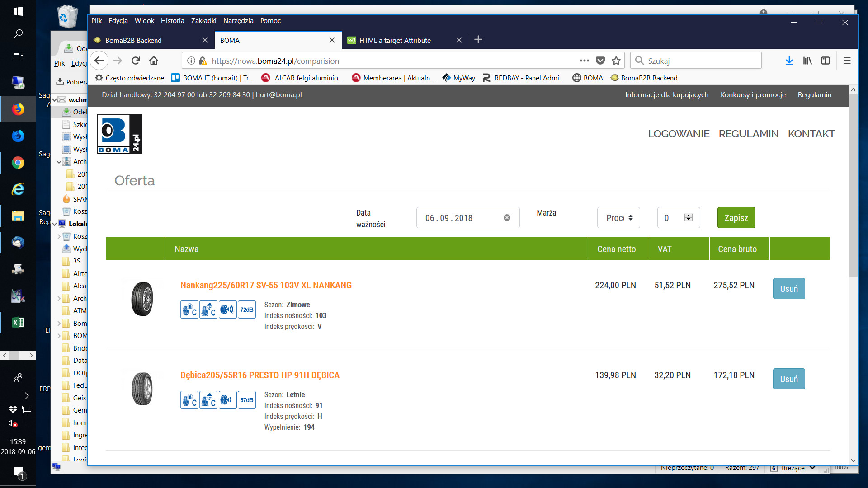868x488 pixels.
Task: Launch Chrome from the taskbar
Action: [18, 163]
